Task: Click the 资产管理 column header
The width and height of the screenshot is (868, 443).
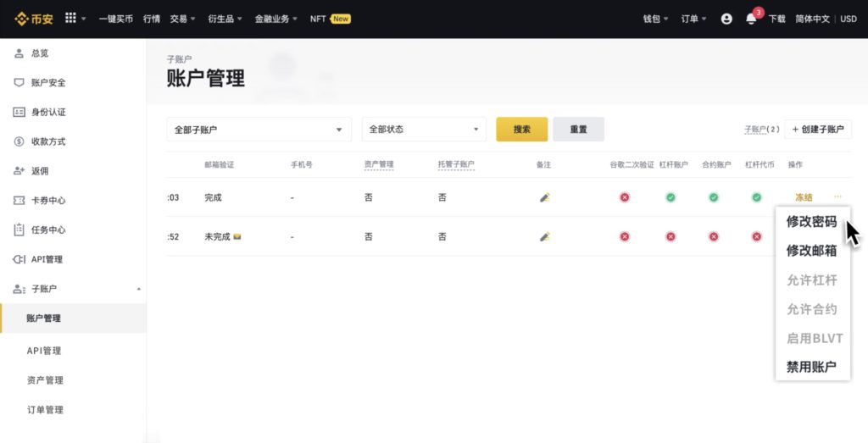Action: pyautogui.click(x=379, y=164)
